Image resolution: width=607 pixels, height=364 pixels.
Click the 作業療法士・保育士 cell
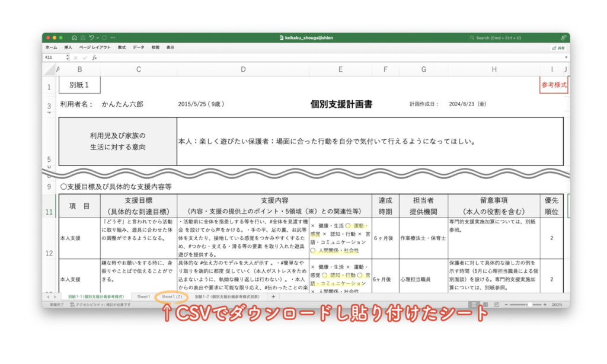click(x=423, y=238)
